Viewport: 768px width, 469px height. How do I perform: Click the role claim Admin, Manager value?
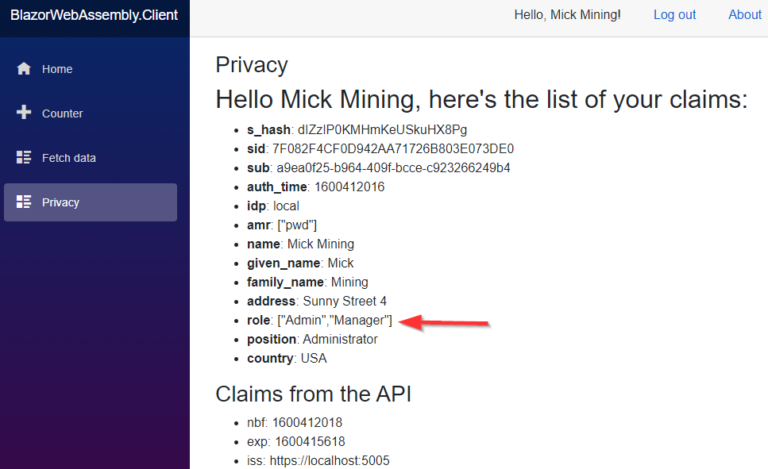click(334, 320)
